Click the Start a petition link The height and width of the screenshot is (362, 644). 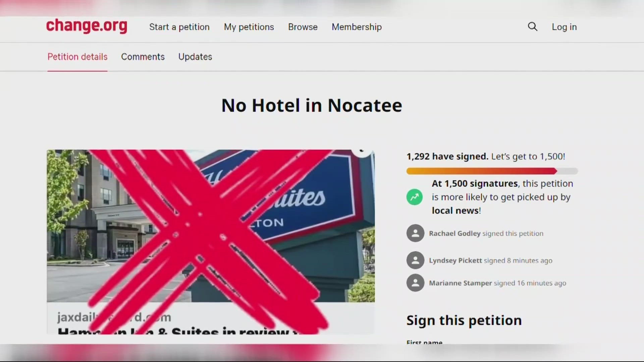click(179, 26)
